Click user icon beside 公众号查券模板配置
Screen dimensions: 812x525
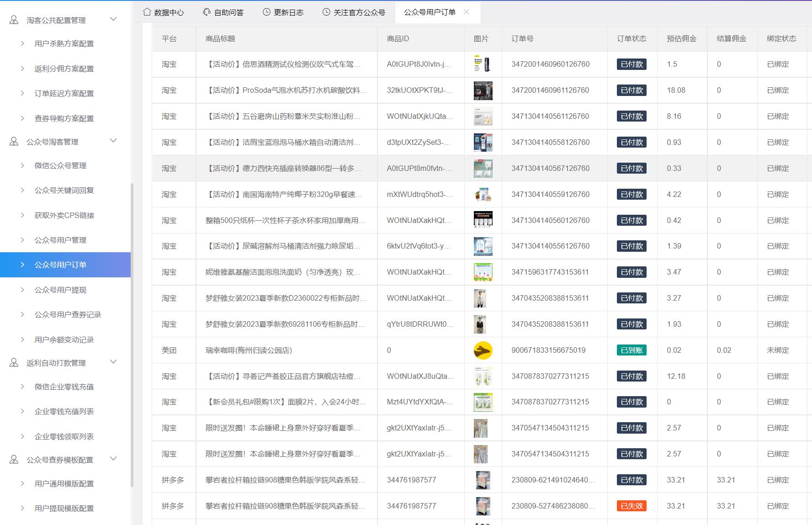pos(14,460)
